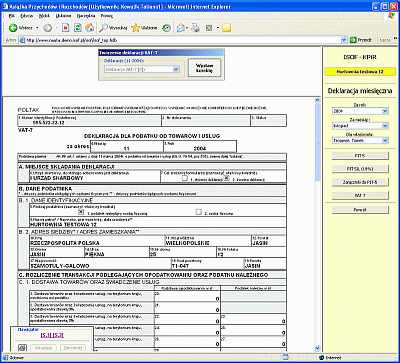The height and width of the screenshot is (363, 400).
Task: Click the Refresh page icon
Action: 78,28
